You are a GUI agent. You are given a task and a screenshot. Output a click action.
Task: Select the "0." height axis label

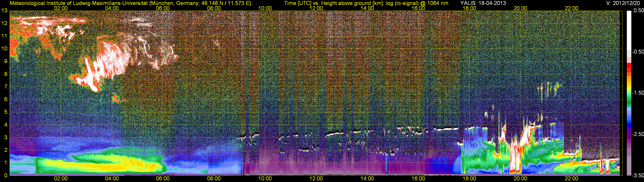6,176
